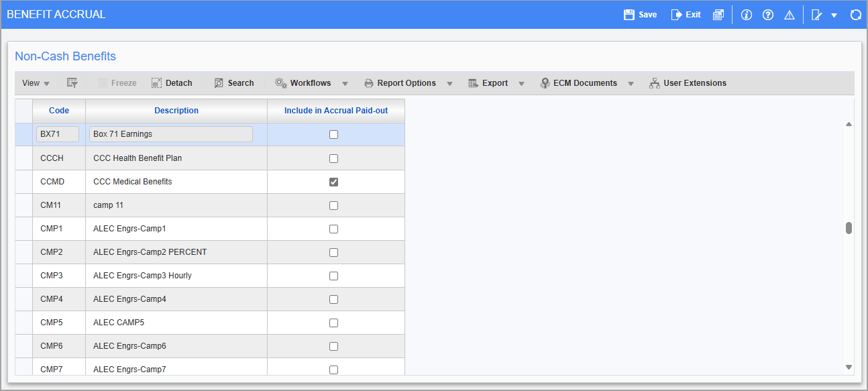Uncheck CCMD Include in Accrual Paid-out
This screenshot has height=391, width=868.
(333, 182)
